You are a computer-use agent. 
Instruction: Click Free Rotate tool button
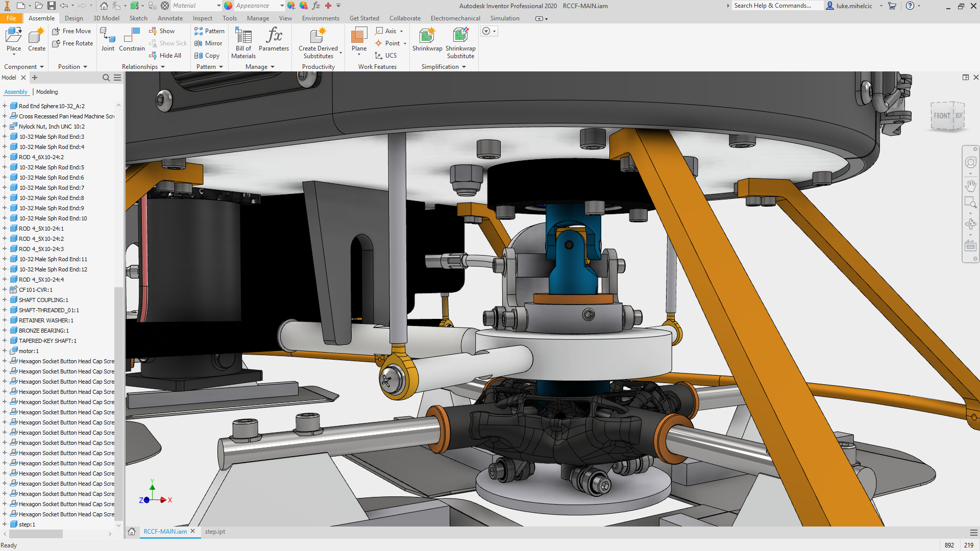(x=72, y=42)
